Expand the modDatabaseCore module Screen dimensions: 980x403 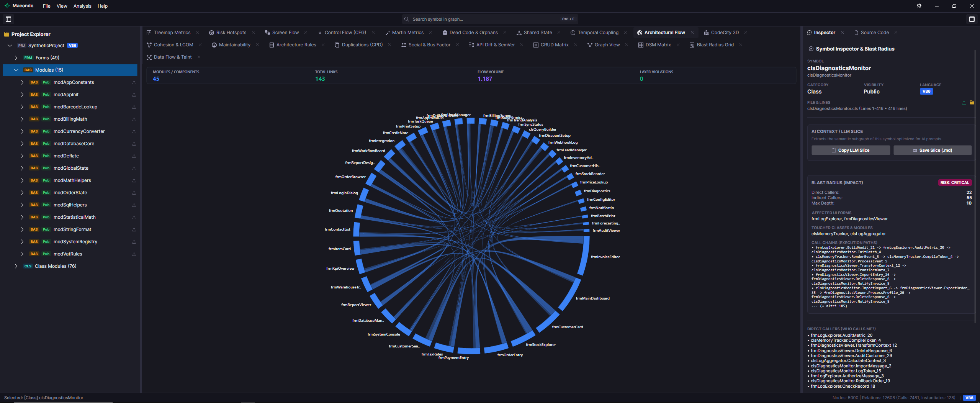22,144
